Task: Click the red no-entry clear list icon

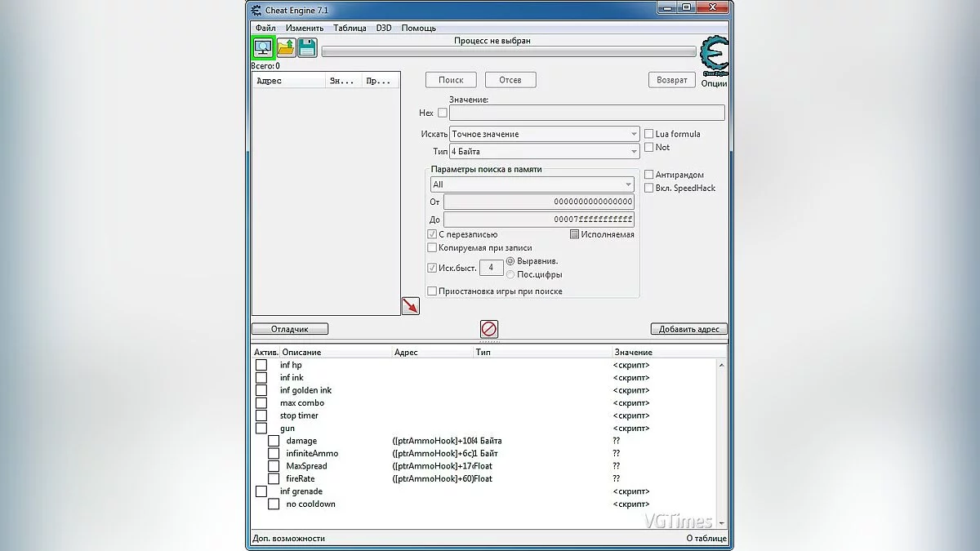Action: click(489, 329)
